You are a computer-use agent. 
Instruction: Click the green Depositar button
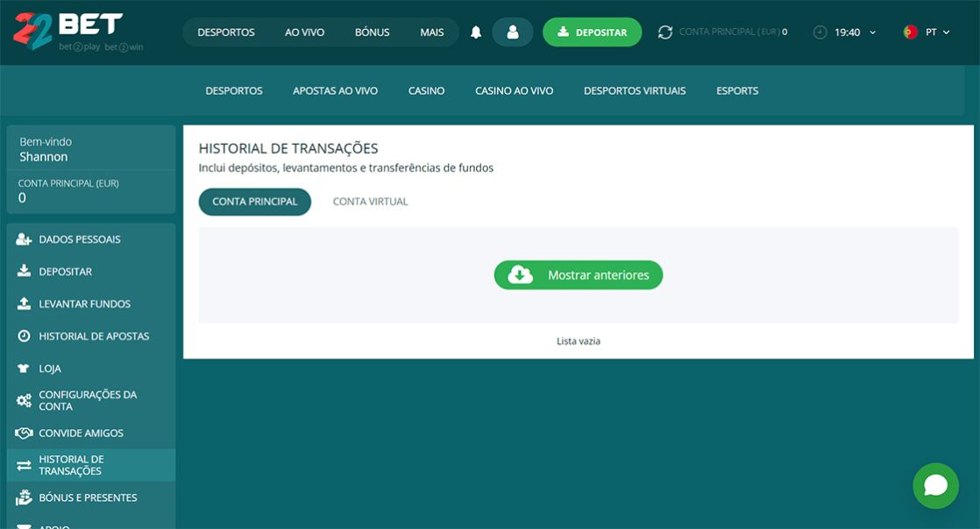pyautogui.click(x=593, y=31)
